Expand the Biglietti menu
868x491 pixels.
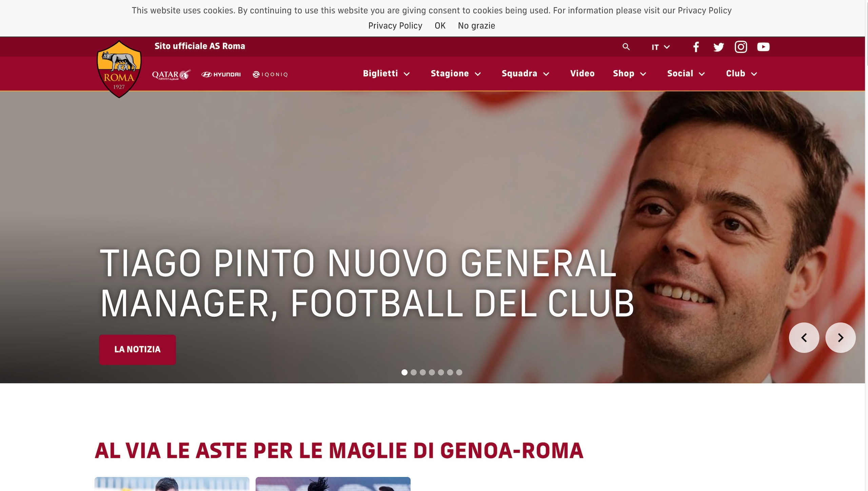[x=387, y=74]
